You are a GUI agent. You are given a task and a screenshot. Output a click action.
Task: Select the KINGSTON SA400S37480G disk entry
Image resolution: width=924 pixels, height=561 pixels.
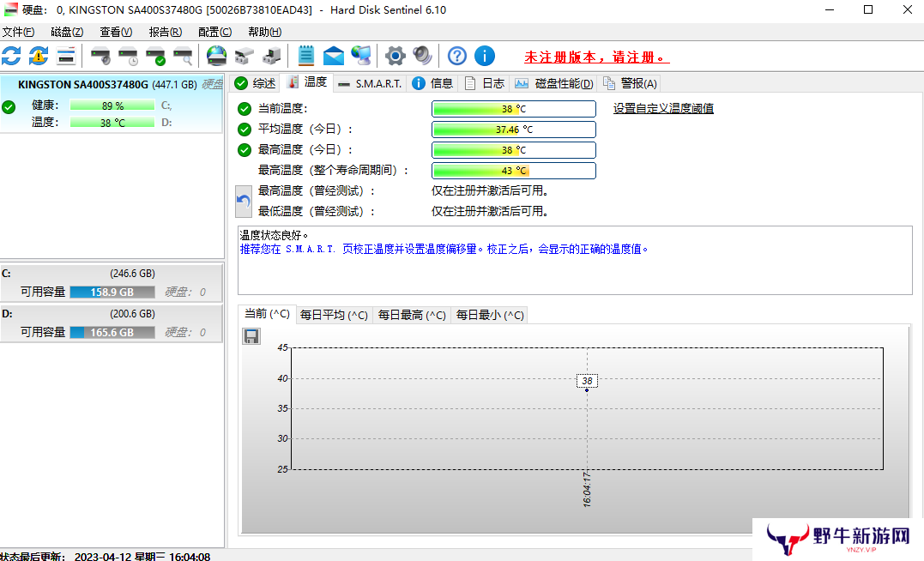(112, 104)
